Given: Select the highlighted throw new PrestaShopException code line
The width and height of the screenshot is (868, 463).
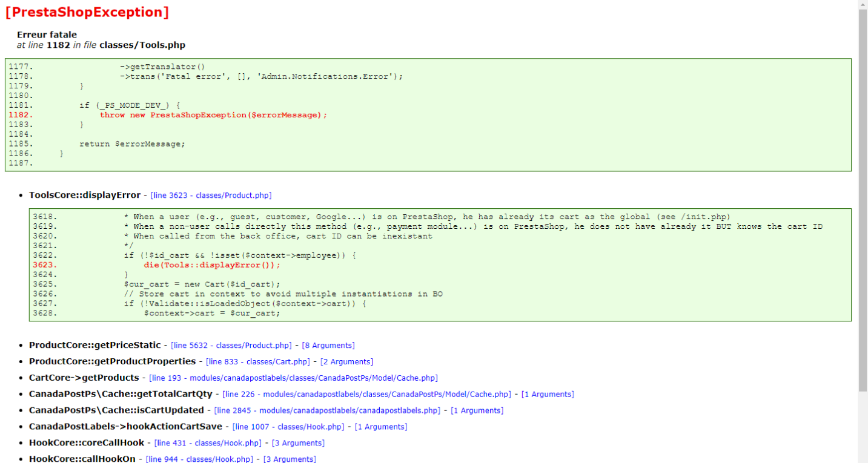Looking at the screenshot, I should tap(213, 115).
